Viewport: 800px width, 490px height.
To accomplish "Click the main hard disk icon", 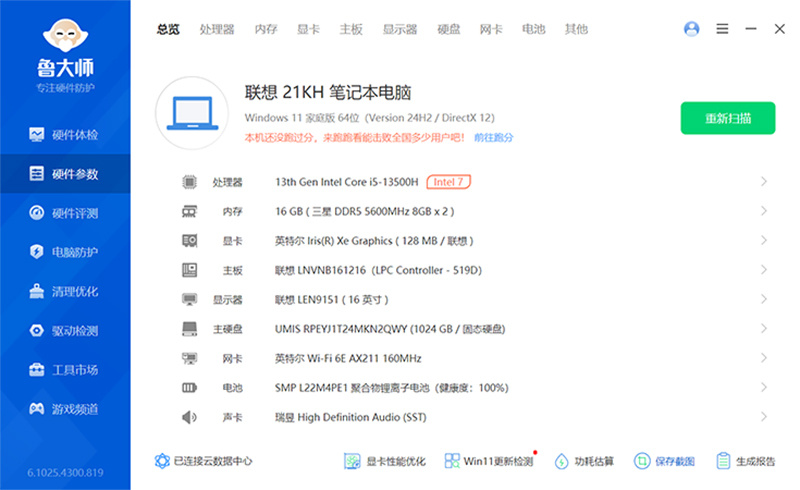I will pyautogui.click(x=189, y=329).
